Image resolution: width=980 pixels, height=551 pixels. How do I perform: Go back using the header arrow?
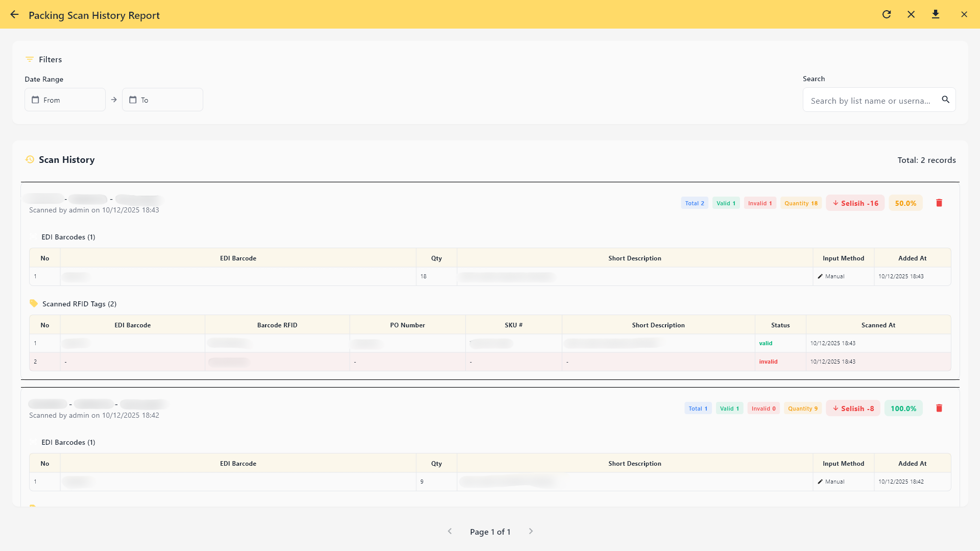pos(14,15)
